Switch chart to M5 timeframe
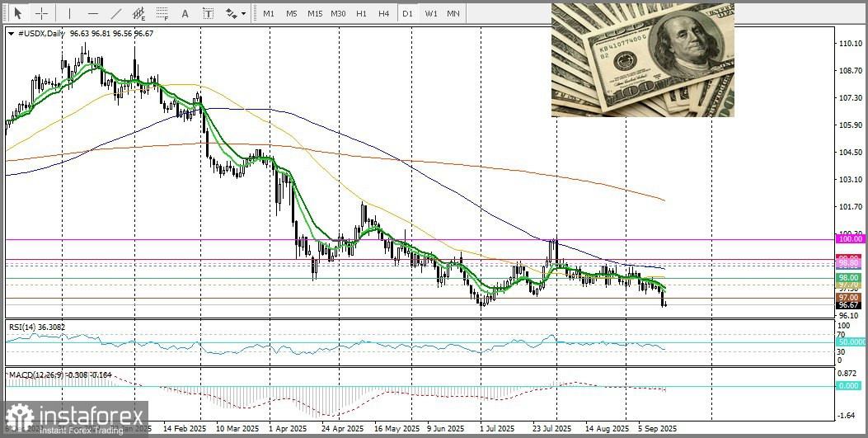 point(292,13)
